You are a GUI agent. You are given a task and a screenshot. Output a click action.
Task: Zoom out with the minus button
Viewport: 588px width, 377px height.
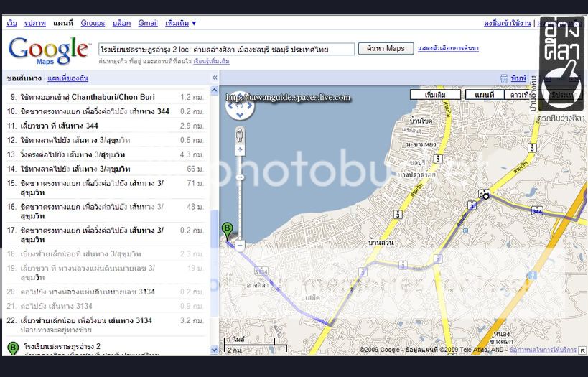241,246
